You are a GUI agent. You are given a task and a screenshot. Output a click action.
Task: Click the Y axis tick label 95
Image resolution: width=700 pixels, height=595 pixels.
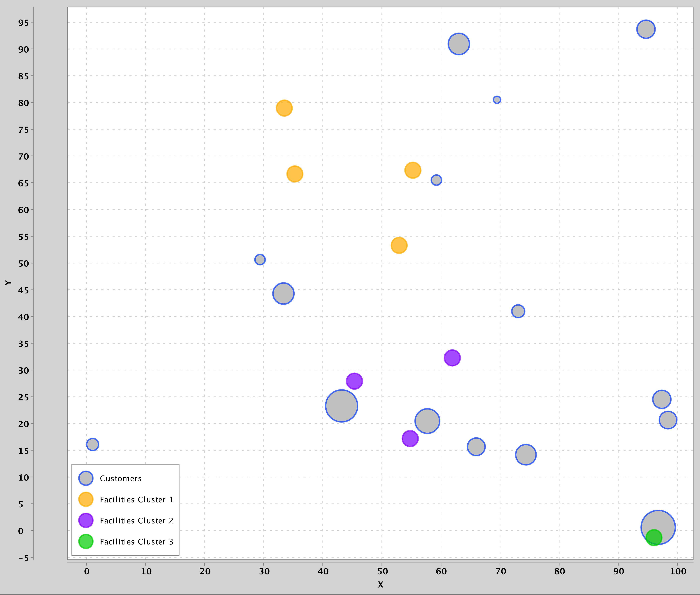[x=24, y=23]
